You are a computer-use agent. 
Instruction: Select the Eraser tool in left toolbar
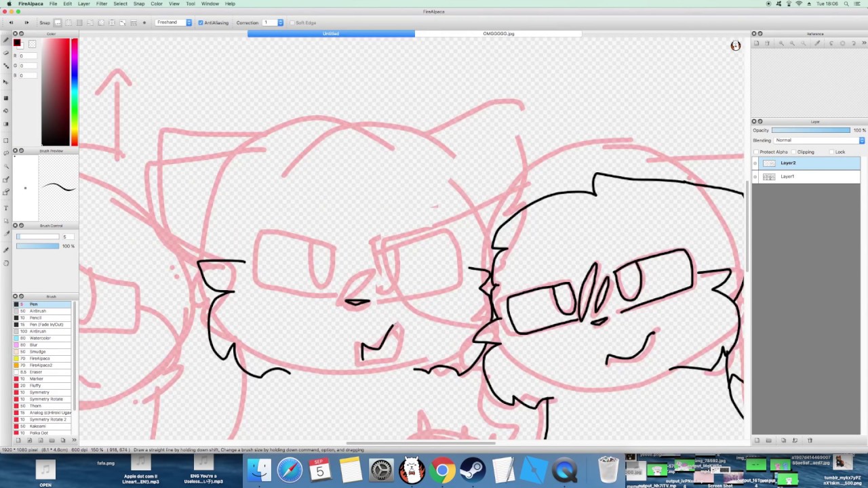[x=6, y=52]
